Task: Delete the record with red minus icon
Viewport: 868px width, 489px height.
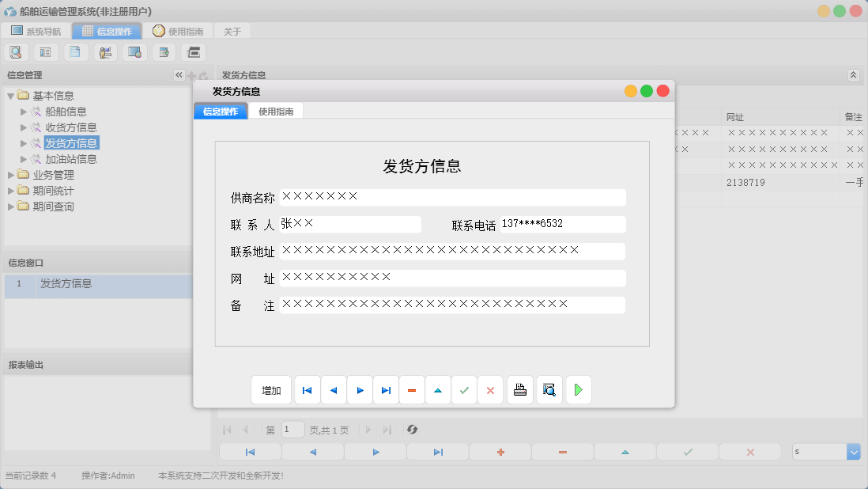Action: coord(411,389)
